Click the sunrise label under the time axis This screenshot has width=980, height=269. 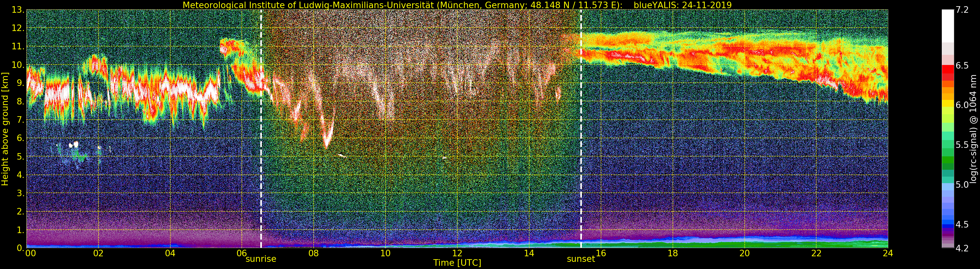coord(261,259)
